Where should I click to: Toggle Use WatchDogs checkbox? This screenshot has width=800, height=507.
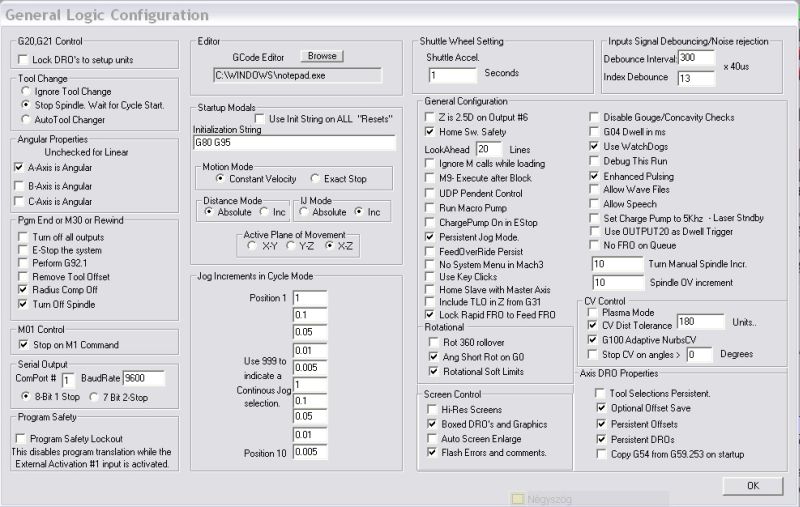click(594, 146)
